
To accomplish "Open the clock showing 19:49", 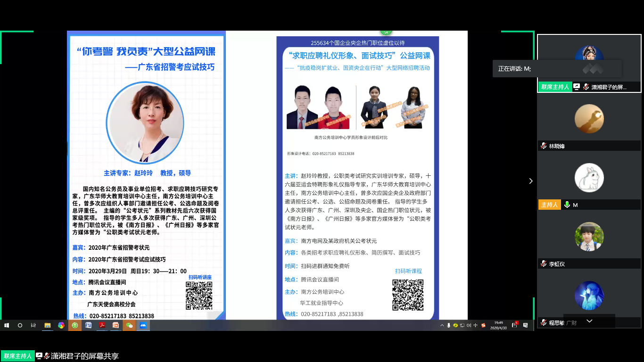I will (498, 325).
